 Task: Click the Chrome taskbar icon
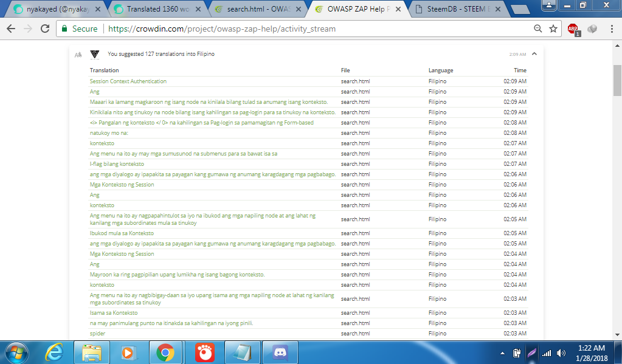165,352
